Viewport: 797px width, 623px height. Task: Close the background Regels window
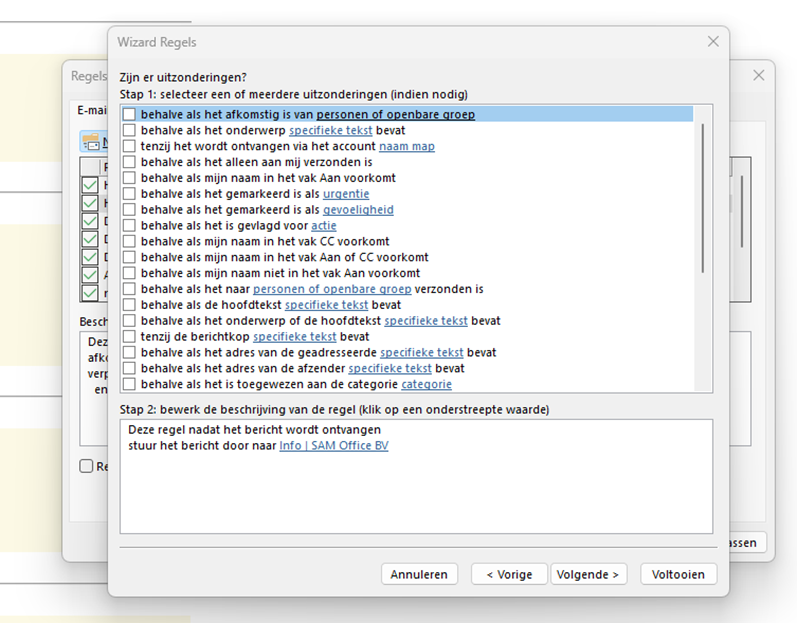(x=758, y=75)
